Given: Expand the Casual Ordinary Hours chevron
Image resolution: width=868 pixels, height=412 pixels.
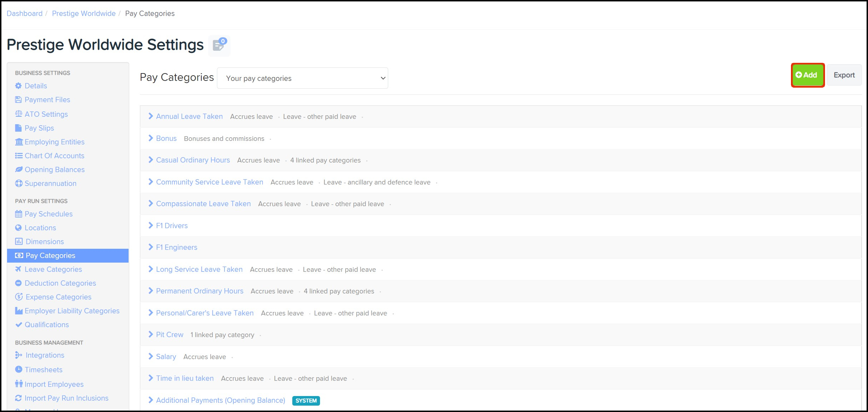Looking at the screenshot, I should pos(151,160).
